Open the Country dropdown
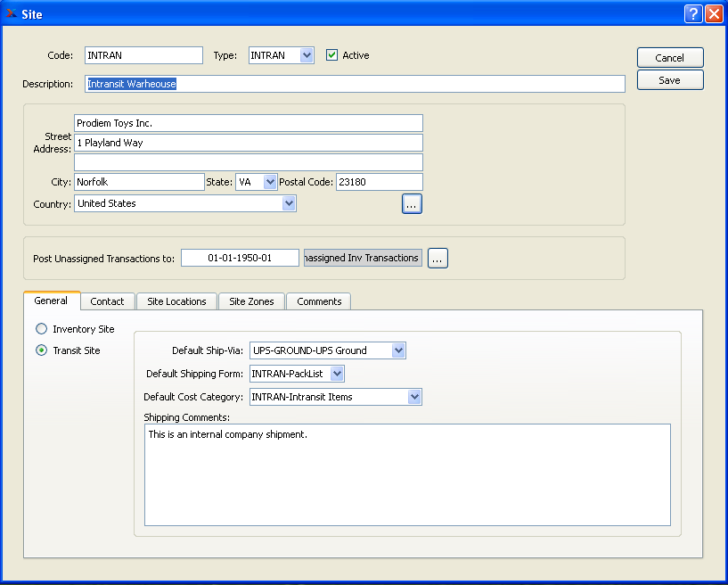The height and width of the screenshot is (585, 728). tap(289, 203)
